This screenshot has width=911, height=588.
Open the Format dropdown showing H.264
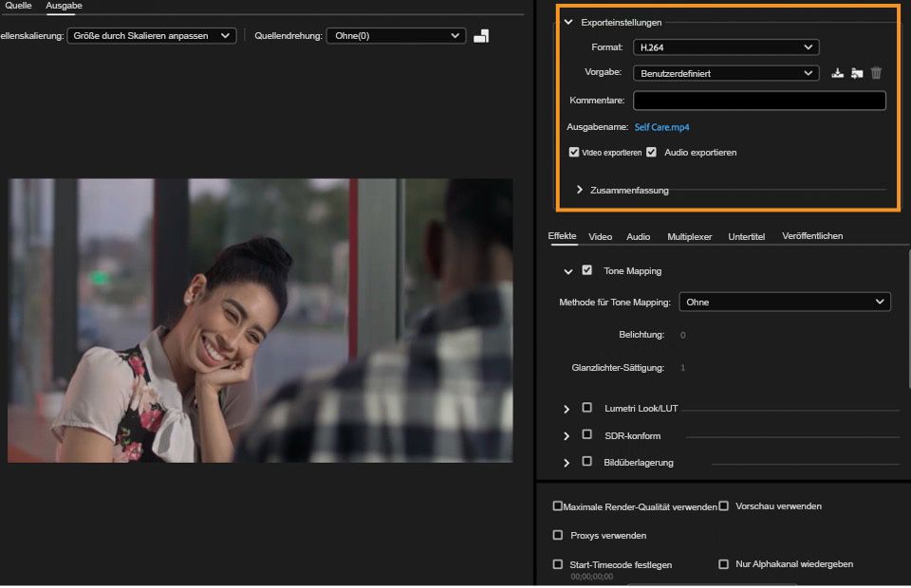pos(726,46)
